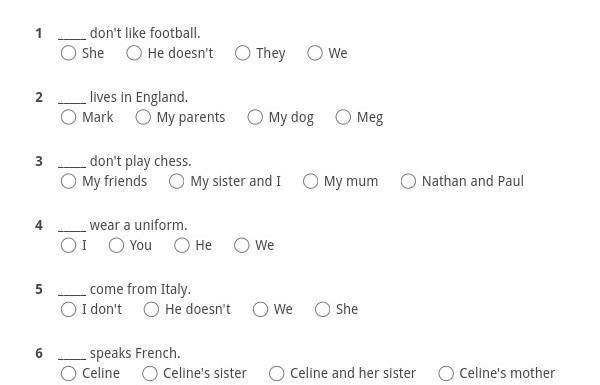Pick 'Meg' for question 2

point(343,117)
